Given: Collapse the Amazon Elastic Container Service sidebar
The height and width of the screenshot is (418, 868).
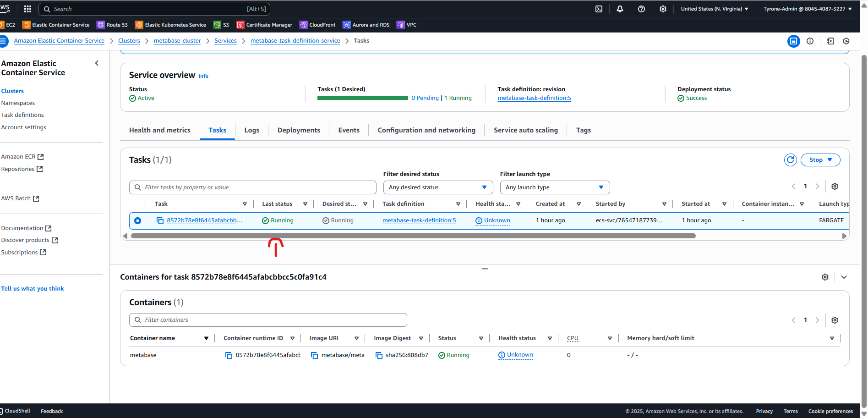Looking at the screenshot, I should click(x=97, y=63).
